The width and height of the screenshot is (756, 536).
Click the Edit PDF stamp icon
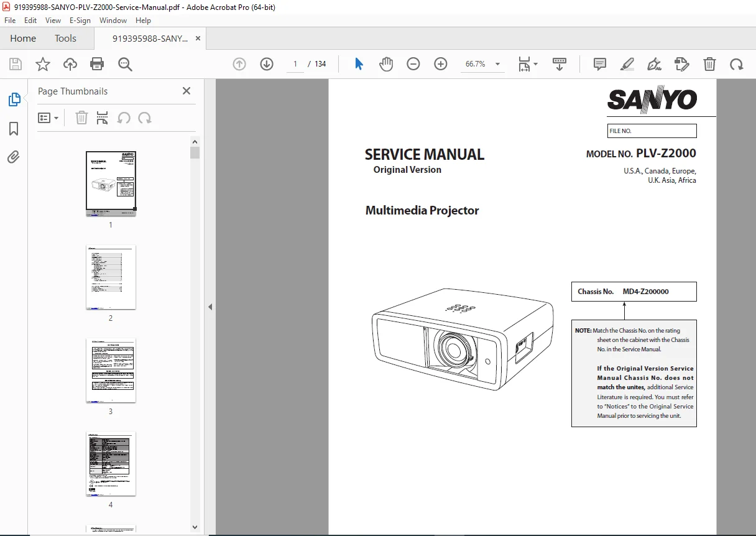click(x=682, y=64)
